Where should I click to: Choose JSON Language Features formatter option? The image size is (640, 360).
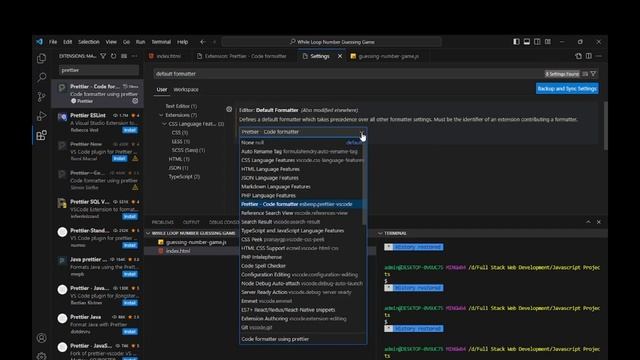point(302,178)
